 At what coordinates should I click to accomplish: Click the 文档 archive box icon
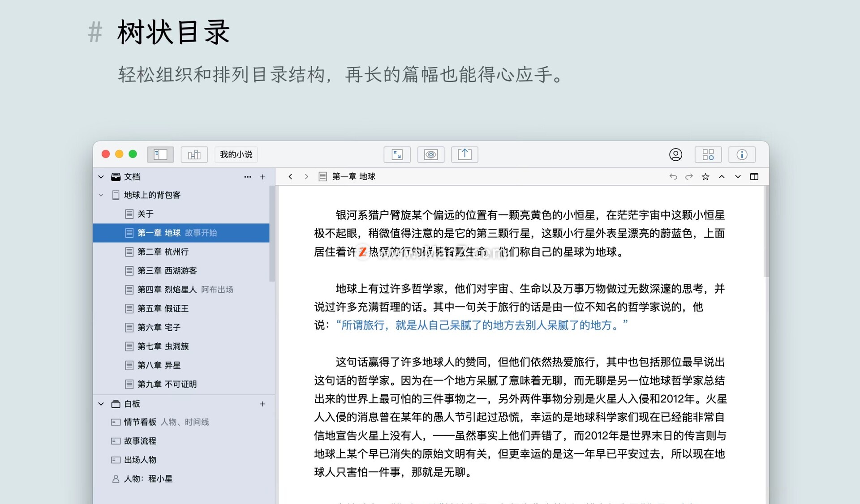(x=116, y=177)
